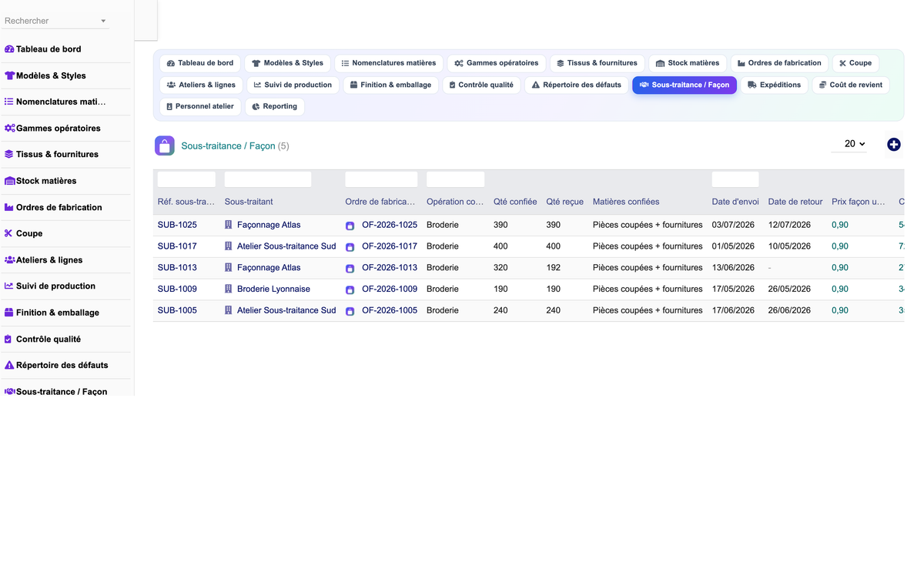This screenshot has height=572, width=924.
Task: Open subcontract record SUB-1017
Action: (177, 246)
